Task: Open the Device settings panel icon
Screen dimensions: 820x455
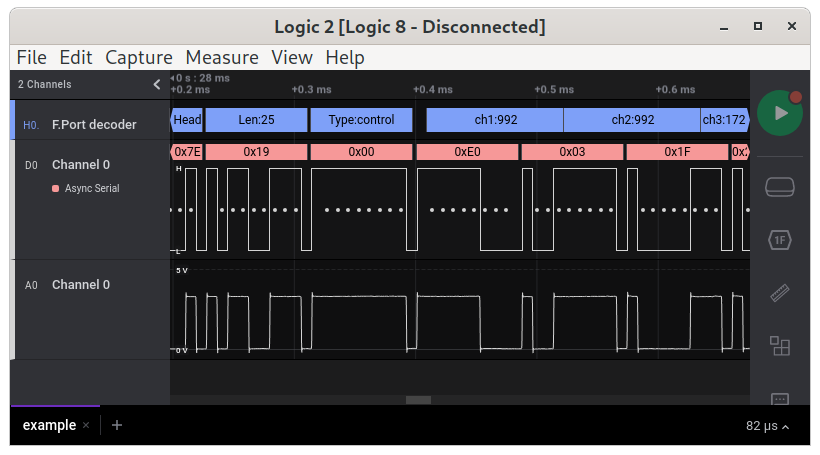Action: (x=780, y=187)
